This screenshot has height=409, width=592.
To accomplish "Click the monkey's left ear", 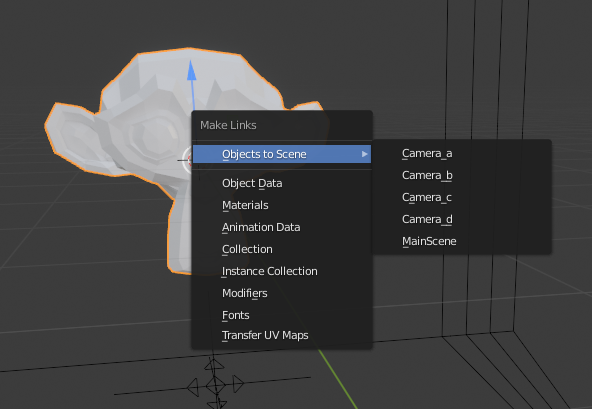I will click(76, 136).
